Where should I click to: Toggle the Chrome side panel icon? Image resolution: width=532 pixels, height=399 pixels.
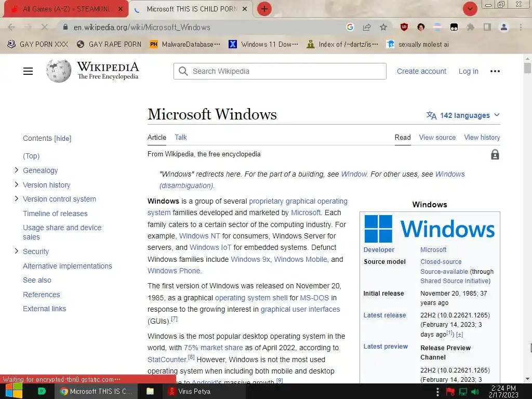[x=487, y=27]
